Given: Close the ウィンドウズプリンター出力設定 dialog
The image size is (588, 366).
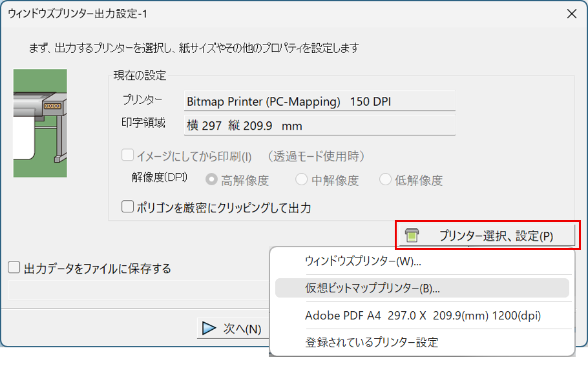Looking at the screenshot, I should coord(571,13).
